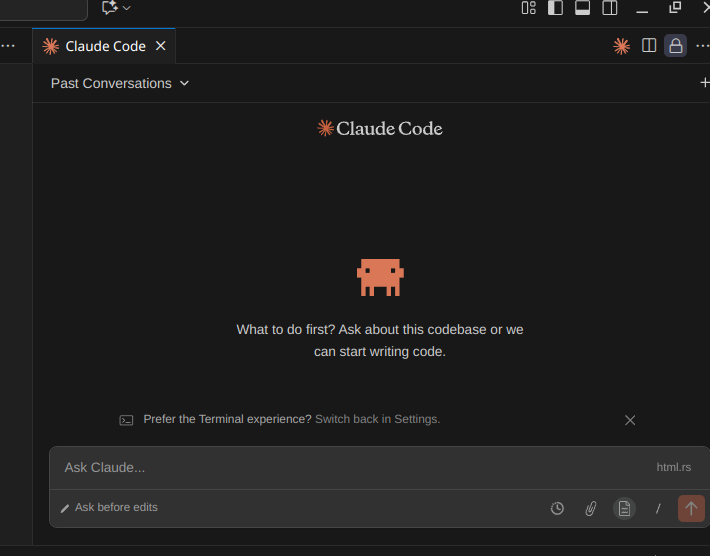The width and height of the screenshot is (710, 556).
Task: Toggle the bottom panel layout icon
Action: (x=582, y=8)
